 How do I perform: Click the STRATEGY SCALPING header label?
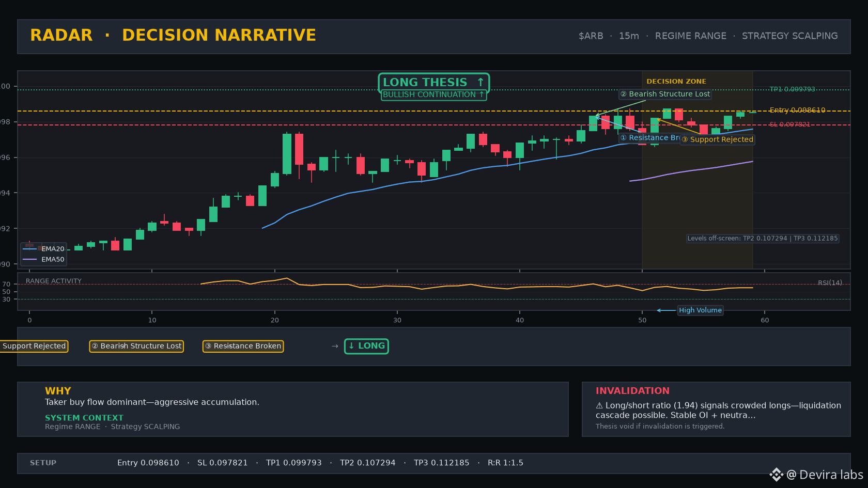789,36
